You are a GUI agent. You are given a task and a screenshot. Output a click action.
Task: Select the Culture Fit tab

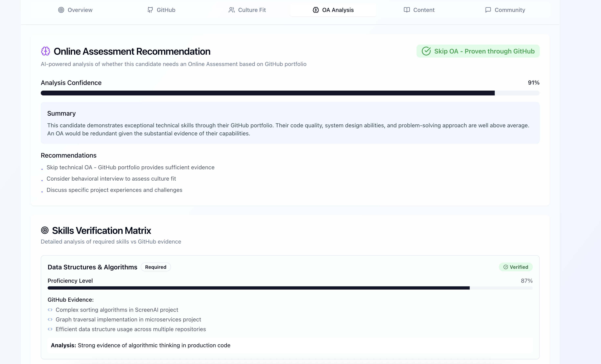pos(247,10)
